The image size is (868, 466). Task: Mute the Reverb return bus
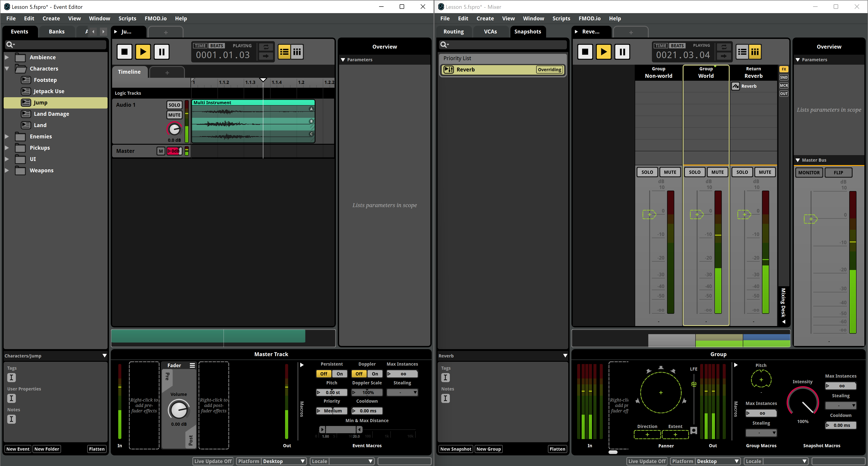tap(765, 172)
